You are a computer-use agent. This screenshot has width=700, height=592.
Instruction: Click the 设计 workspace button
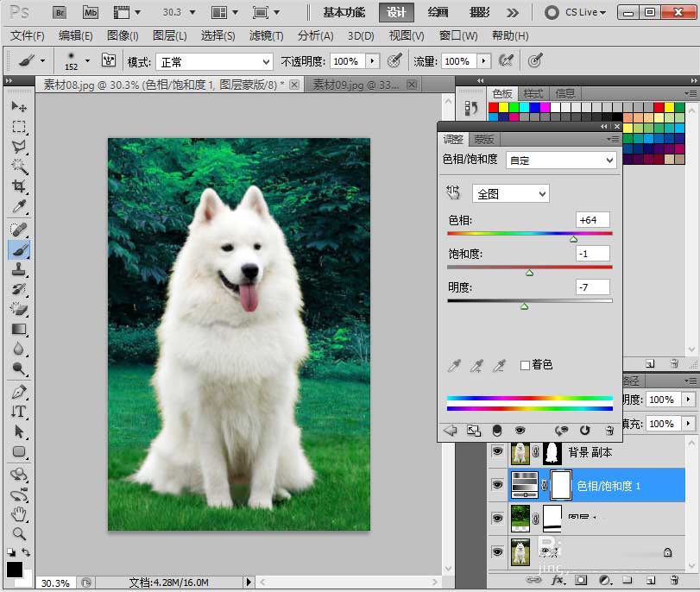[396, 12]
